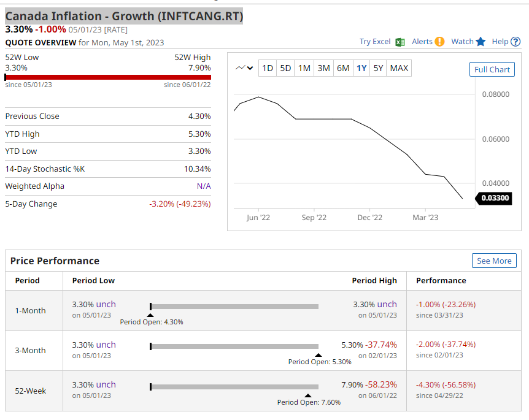The width and height of the screenshot is (529, 420).
Task: Select the 5D chart range
Action: [x=285, y=68]
